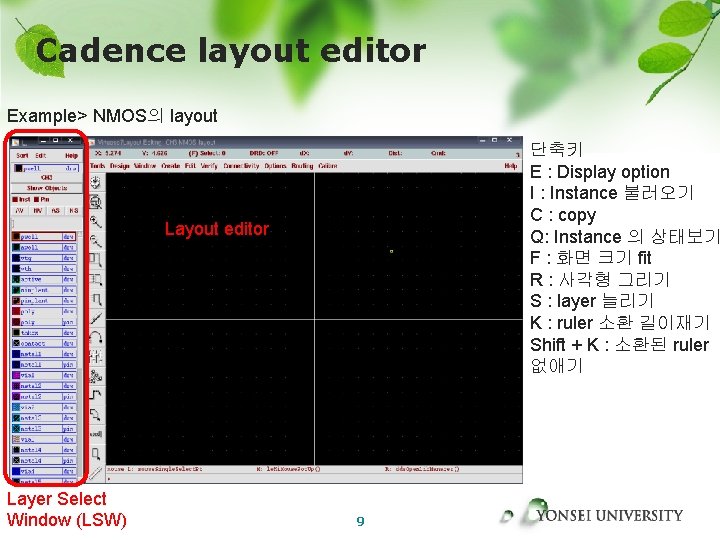The width and height of the screenshot is (720, 540).
Task: Select the metal2 drw layer row
Action: 44,386
